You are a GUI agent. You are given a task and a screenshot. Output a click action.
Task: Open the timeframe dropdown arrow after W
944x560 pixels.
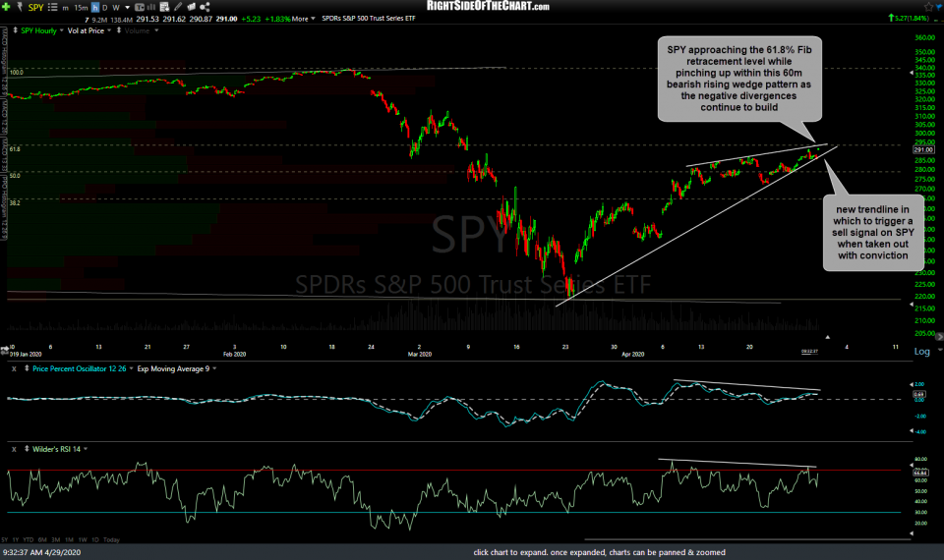click(x=127, y=8)
